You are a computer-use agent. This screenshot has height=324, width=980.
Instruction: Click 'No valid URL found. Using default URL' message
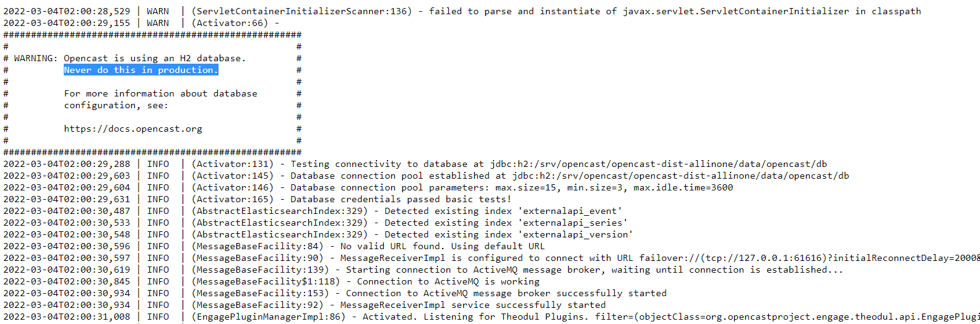(x=443, y=246)
